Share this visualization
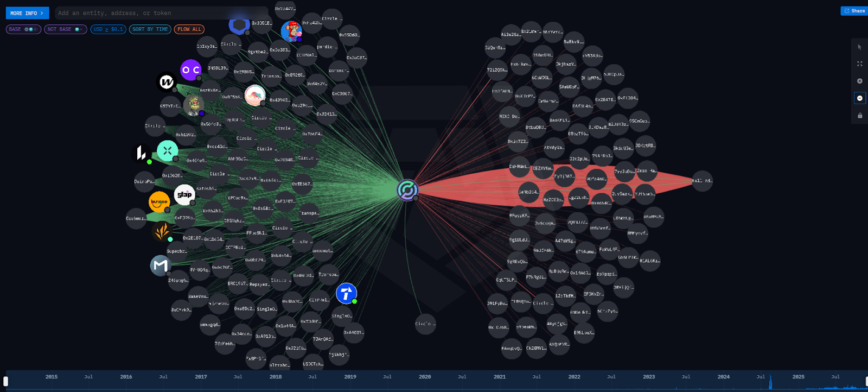868x392 pixels. (x=854, y=11)
